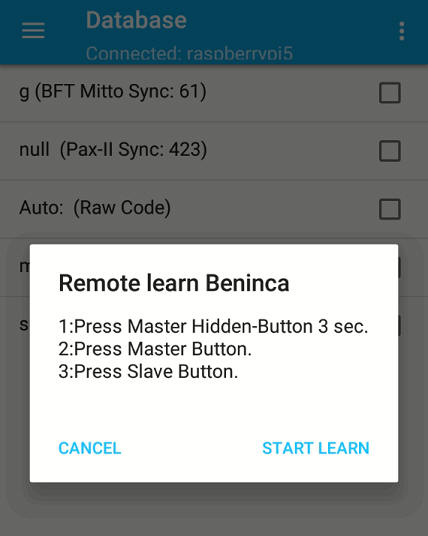Click the Database title in the header

point(136,20)
